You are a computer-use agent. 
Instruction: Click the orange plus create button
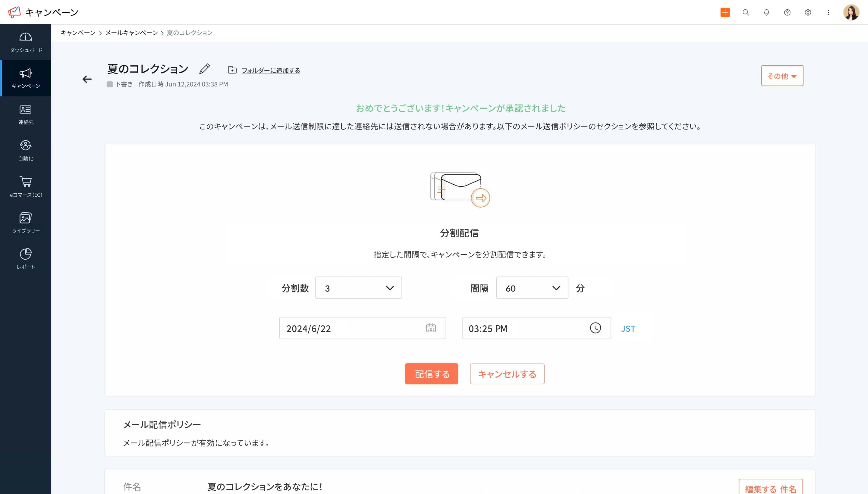click(x=725, y=12)
